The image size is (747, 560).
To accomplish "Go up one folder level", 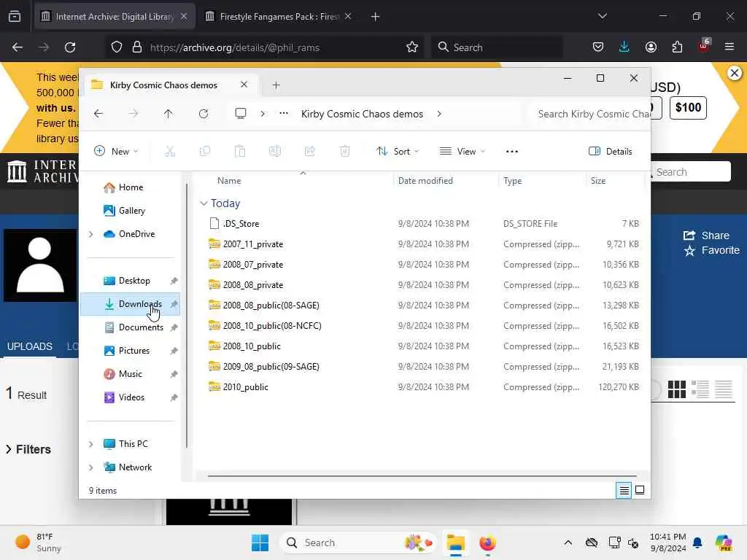I will tap(169, 114).
